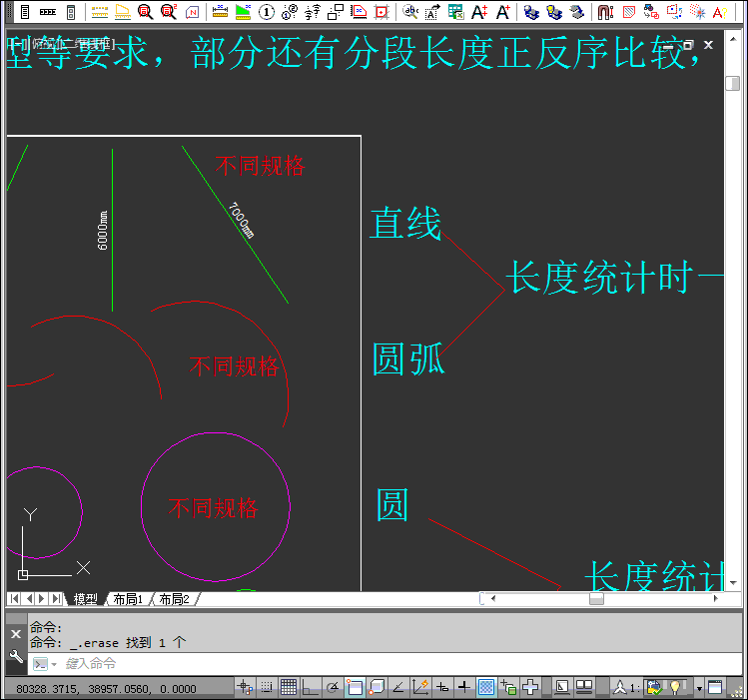Toggle polar tracking in the status bar

[x=332, y=687]
